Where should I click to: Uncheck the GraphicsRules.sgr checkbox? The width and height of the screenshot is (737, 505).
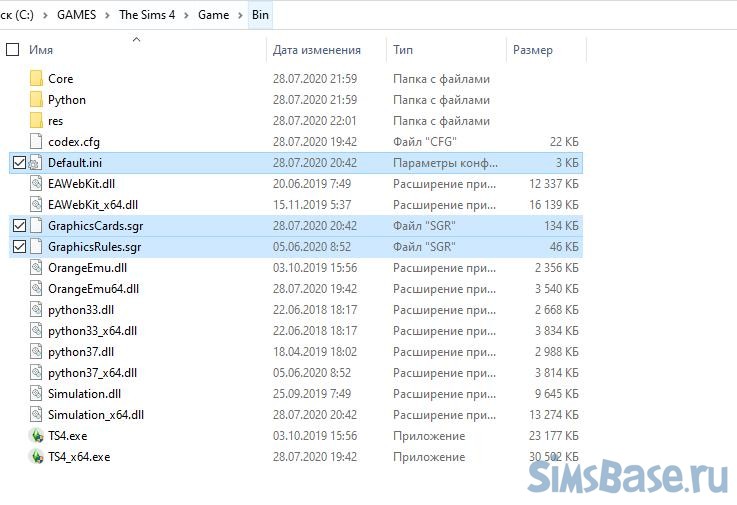18,247
